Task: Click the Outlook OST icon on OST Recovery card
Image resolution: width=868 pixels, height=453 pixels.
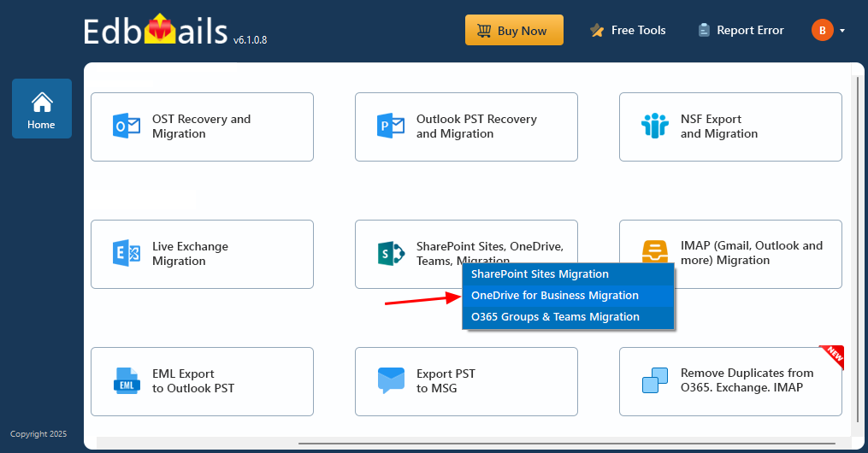Action: (127, 126)
